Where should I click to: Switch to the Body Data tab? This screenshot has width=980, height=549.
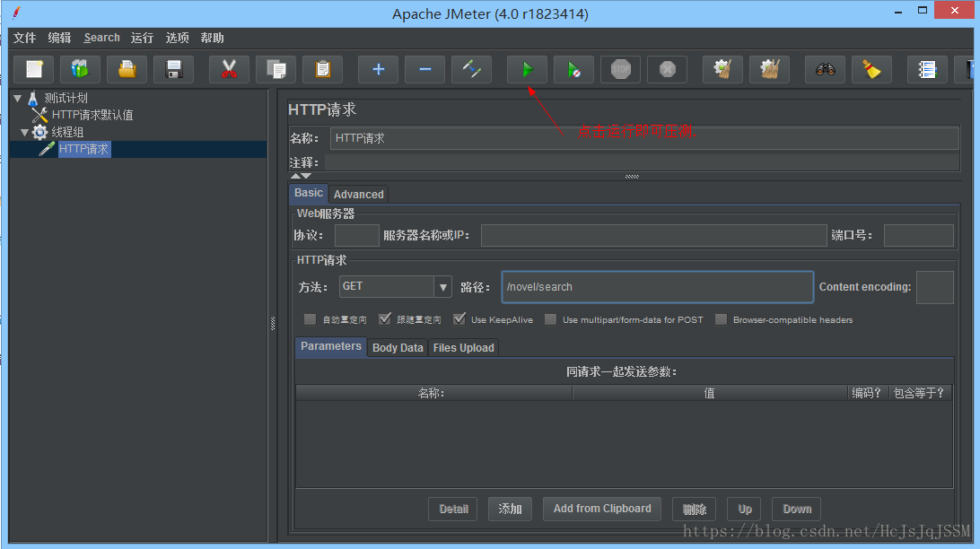tap(398, 348)
